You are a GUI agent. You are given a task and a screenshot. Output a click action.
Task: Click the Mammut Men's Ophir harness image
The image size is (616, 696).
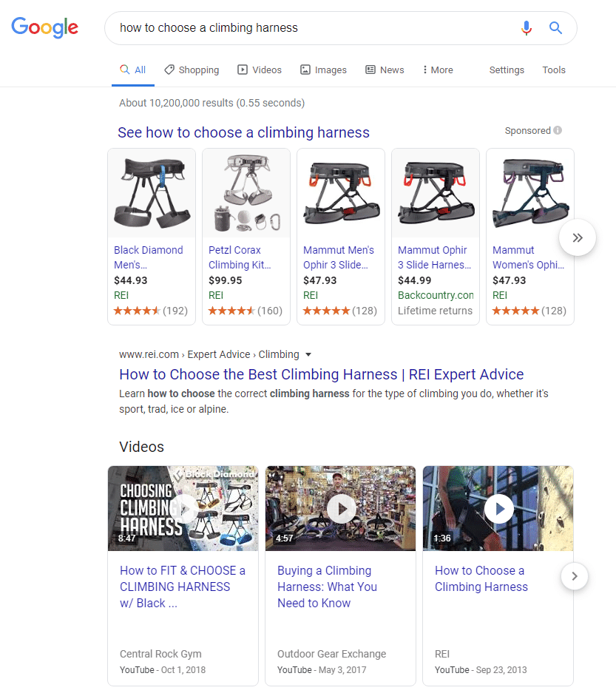point(341,193)
